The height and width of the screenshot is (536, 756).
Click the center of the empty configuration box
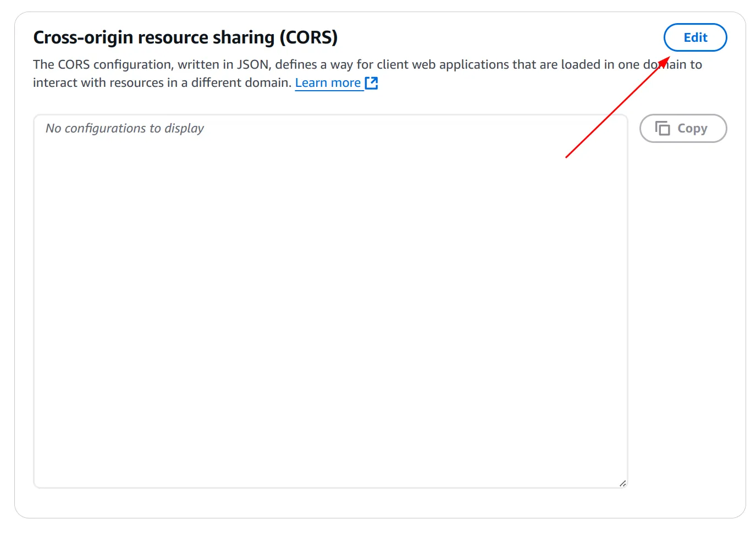click(x=330, y=301)
